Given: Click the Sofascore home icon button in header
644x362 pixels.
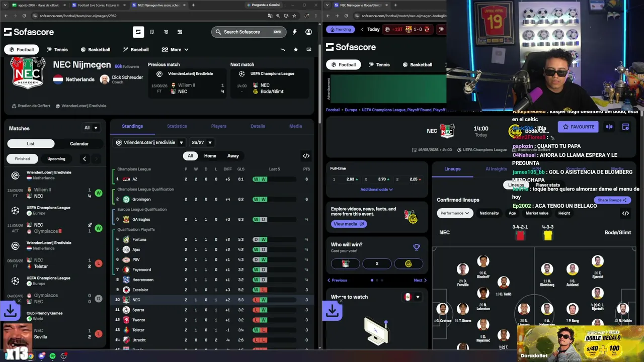Looking at the screenshot, I should (138, 32).
